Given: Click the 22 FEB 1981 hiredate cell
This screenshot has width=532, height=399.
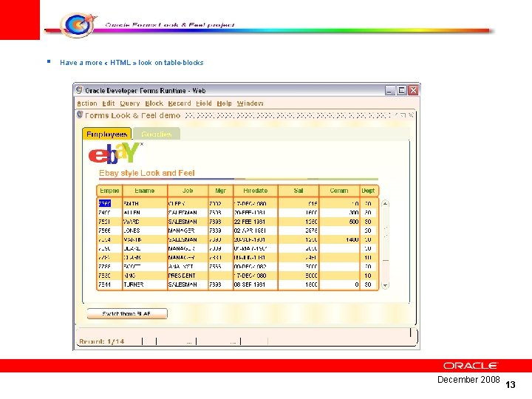Looking at the screenshot, I should 256,222.
